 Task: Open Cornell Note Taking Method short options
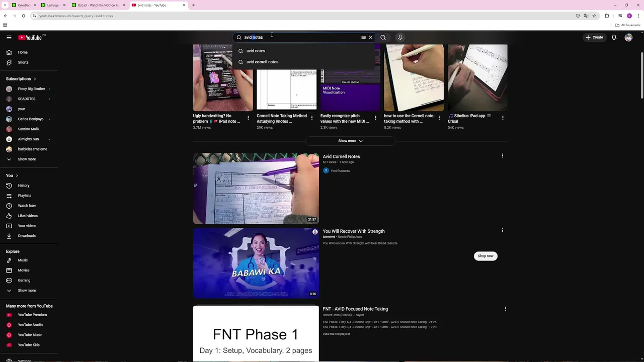coord(311,118)
